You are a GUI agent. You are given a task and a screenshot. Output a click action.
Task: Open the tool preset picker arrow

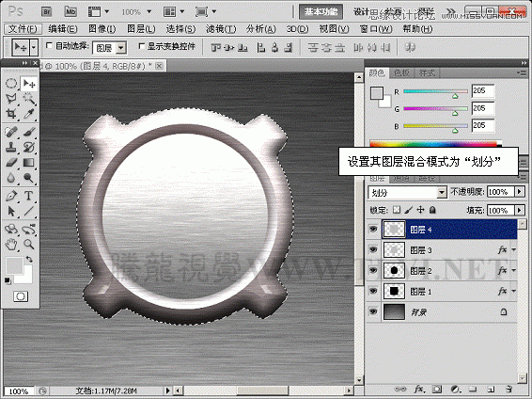[34, 48]
